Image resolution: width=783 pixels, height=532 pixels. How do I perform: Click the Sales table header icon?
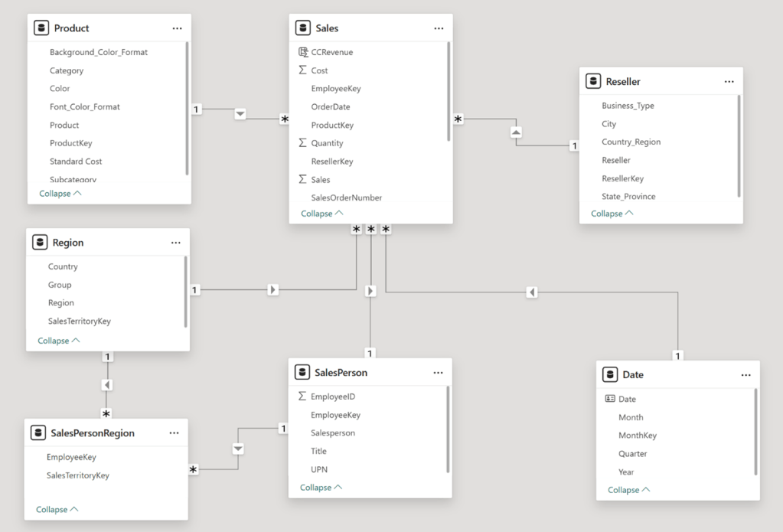tap(303, 28)
